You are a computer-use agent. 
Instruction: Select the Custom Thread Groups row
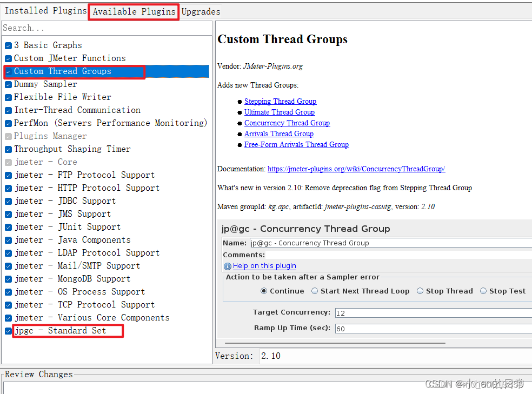click(107, 71)
